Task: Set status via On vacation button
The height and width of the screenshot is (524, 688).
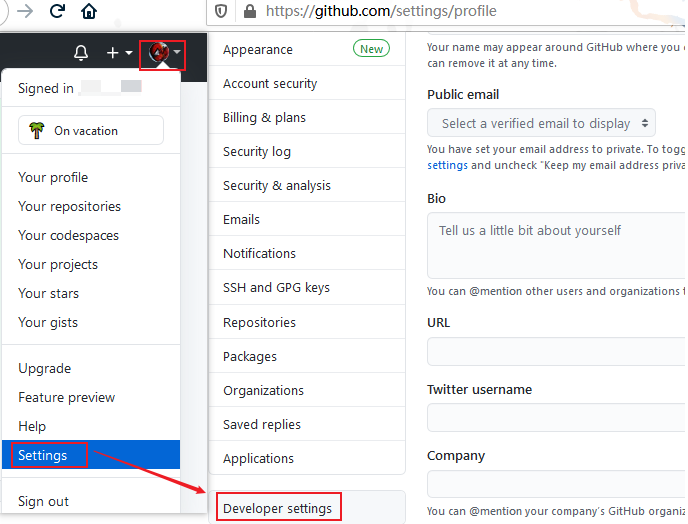Action: coord(91,130)
